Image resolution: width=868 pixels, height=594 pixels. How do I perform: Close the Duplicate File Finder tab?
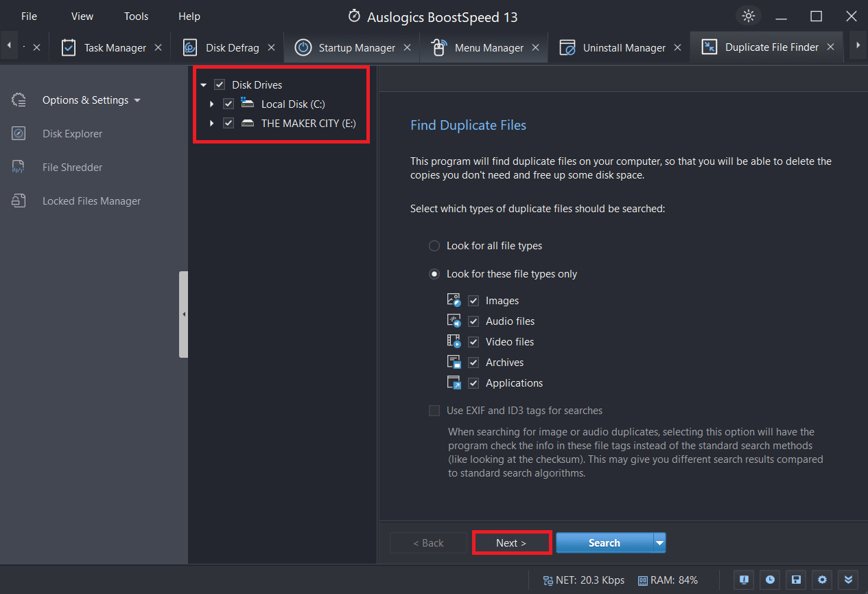830,47
